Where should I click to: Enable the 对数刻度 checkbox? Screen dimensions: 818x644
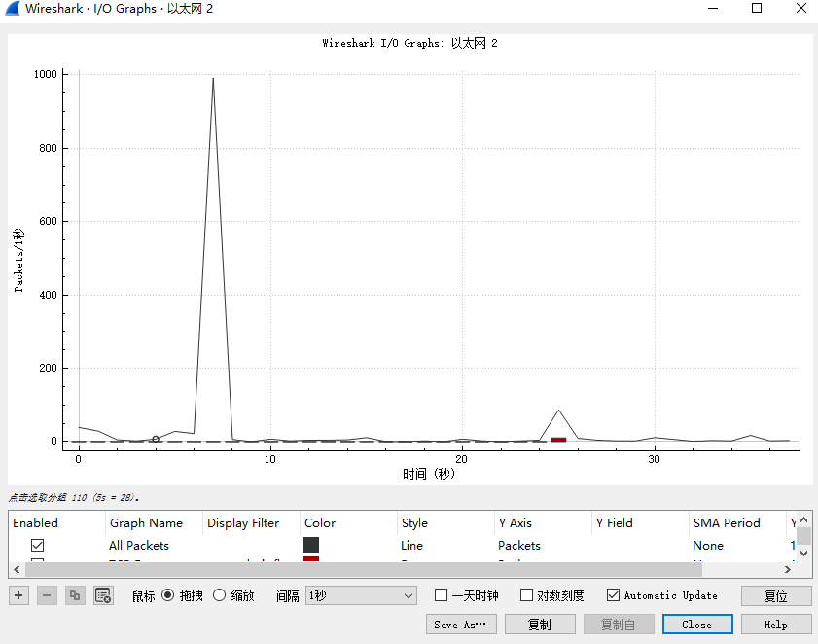click(x=526, y=595)
